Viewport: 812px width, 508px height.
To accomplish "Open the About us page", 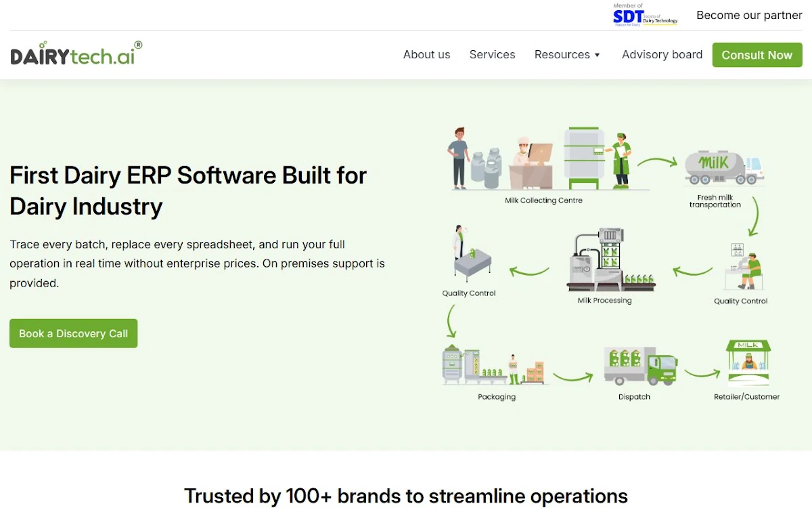I will [426, 55].
